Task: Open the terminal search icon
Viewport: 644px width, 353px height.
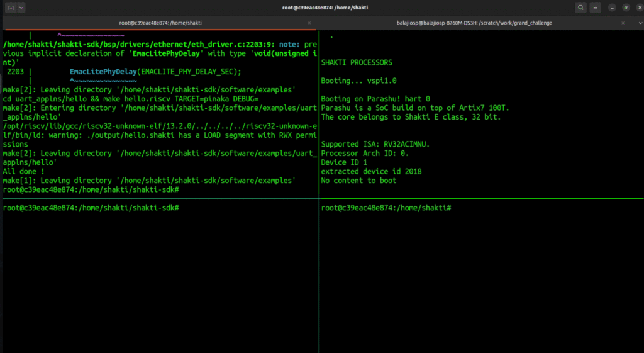Action: 580,8
